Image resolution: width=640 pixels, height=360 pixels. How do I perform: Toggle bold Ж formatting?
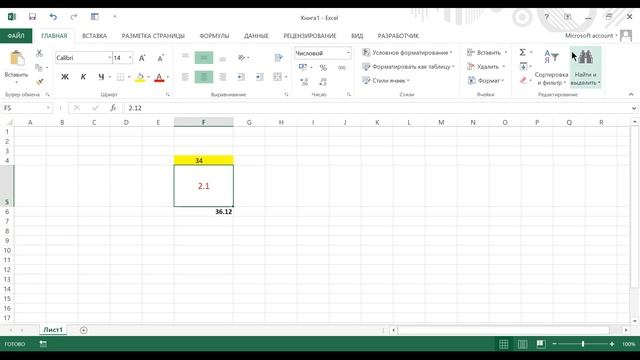(64, 77)
